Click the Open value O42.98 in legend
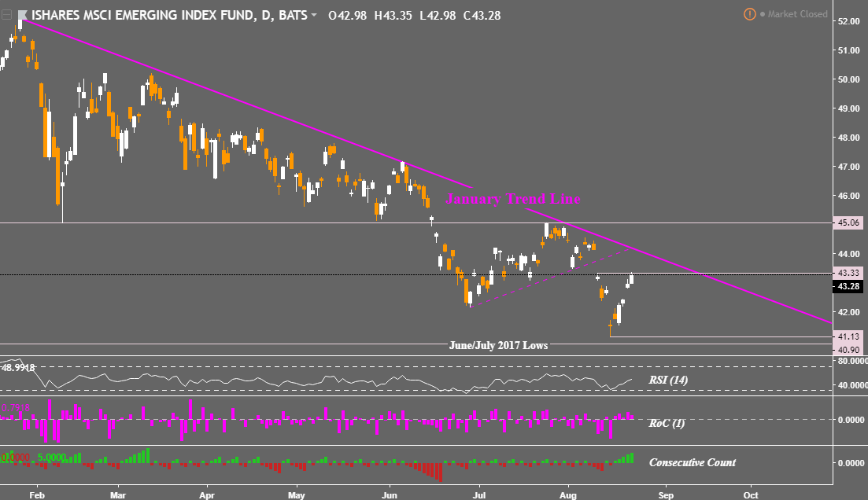868x500 pixels. tap(347, 16)
